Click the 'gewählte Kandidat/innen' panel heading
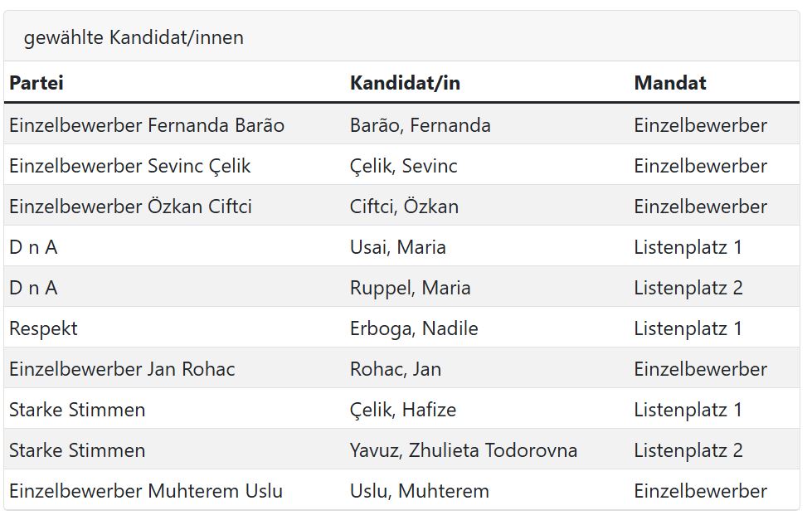This screenshot has height=520, width=812. [134, 38]
